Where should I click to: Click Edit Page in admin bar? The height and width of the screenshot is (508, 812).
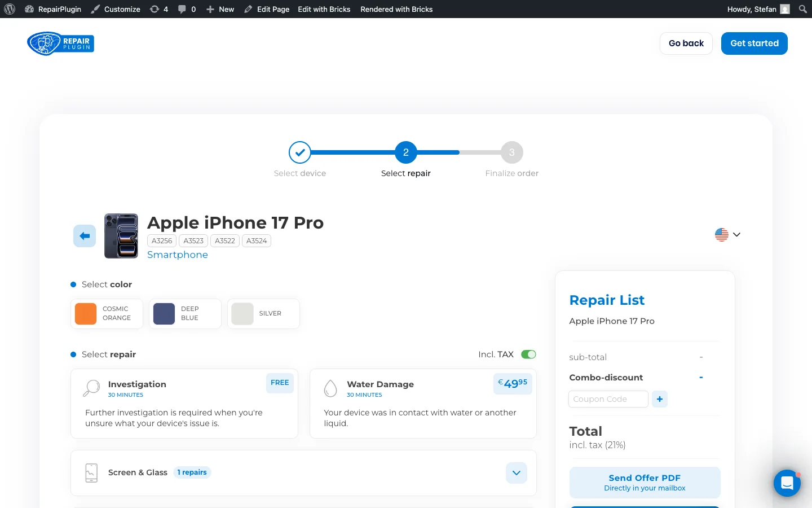pyautogui.click(x=267, y=9)
